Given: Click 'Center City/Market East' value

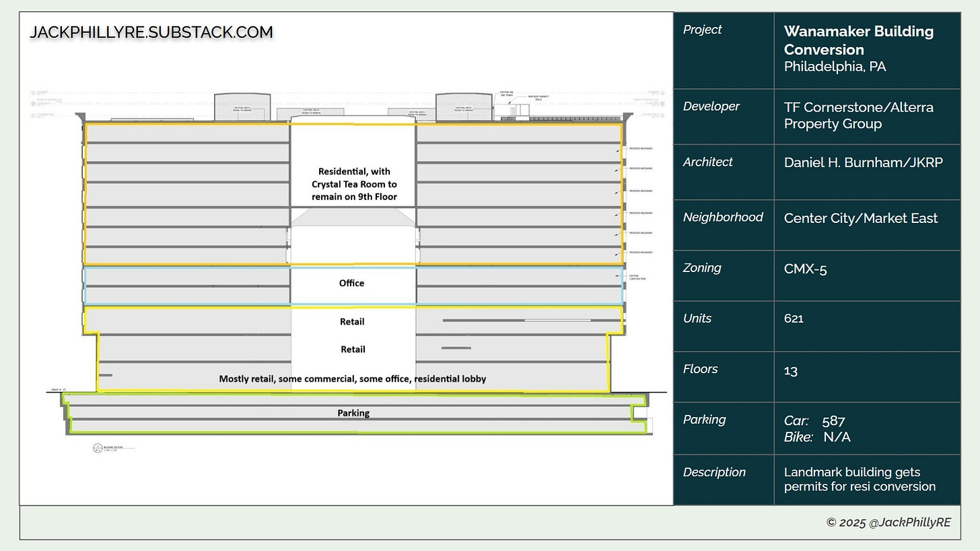Looking at the screenshot, I should (861, 218).
